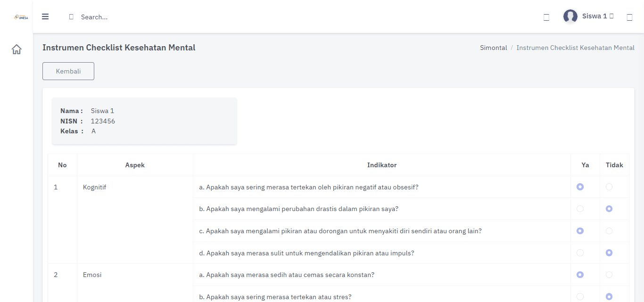Image resolution: width=644 pixels, height=302 pixels.
Task: Click the No column header
Action: (x=62, y=165)
